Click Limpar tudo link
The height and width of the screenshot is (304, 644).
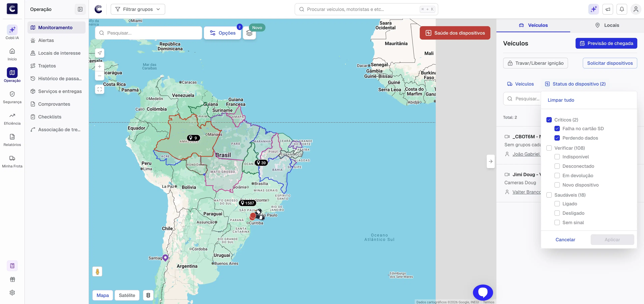(561, 100)
